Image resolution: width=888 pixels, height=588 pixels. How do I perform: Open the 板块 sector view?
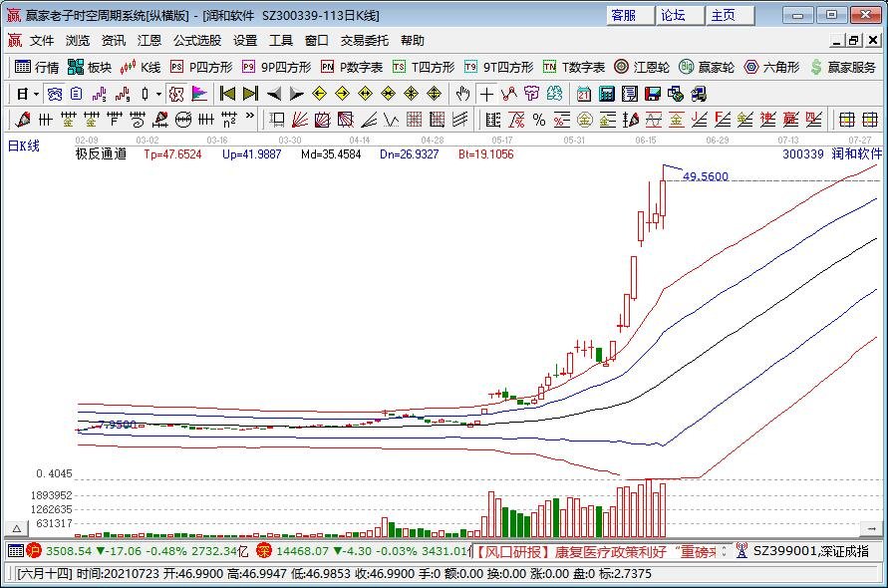coord(90,68)
